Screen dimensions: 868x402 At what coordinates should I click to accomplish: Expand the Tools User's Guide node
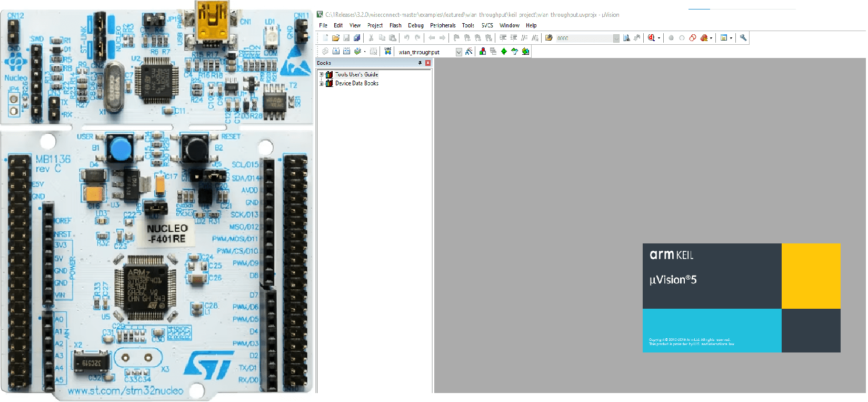coord(321,75)
